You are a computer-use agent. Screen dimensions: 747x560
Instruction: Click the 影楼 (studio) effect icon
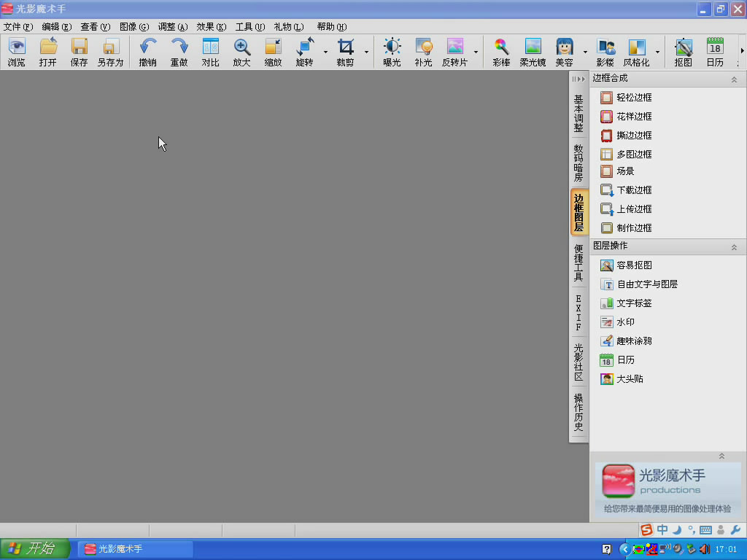coord(605,52)
